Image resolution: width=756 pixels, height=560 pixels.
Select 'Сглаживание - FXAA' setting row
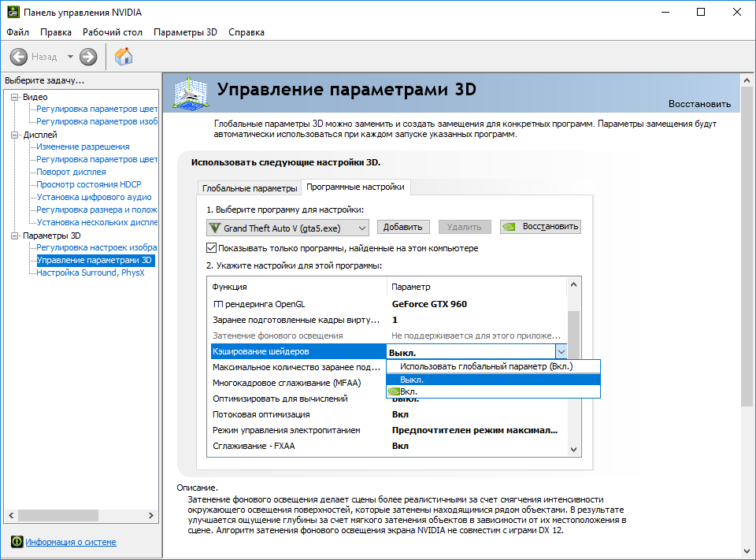[388, 446]
